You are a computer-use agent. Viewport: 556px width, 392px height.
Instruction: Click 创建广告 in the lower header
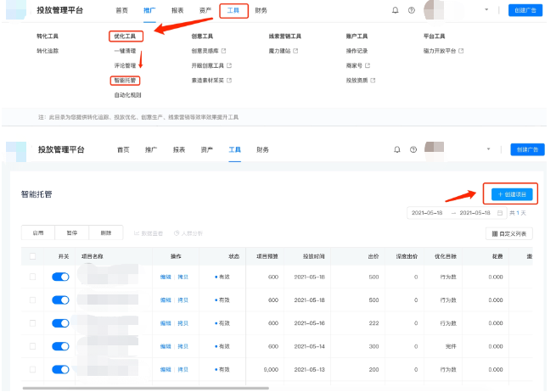(527, 149)
